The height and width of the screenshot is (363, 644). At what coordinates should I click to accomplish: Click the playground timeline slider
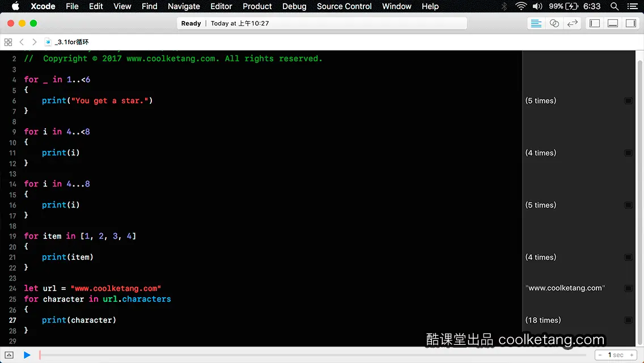pos(313,355)
